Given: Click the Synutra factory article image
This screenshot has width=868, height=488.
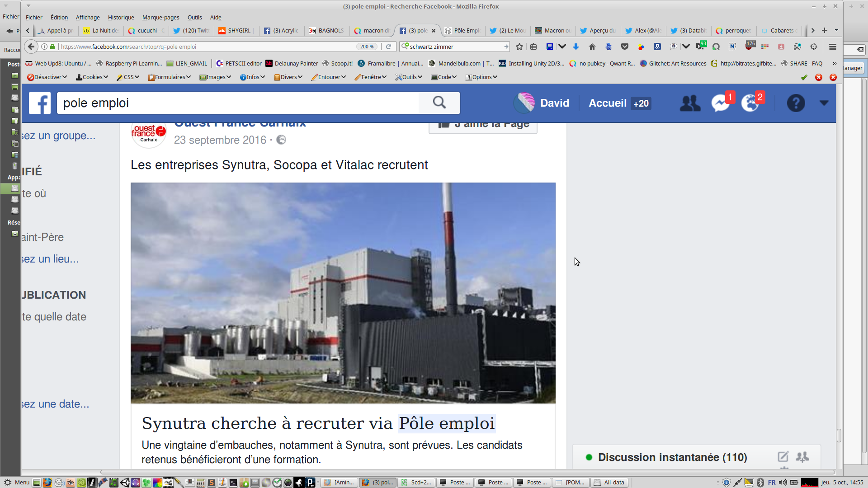Looking at the screenshot, I should pyautogui.click(x=343, y=293).
